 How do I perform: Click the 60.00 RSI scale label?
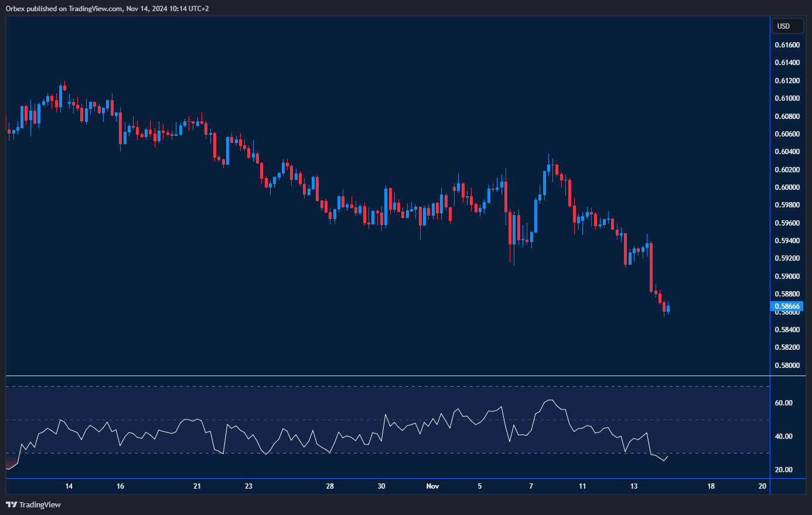click(783, 403)
